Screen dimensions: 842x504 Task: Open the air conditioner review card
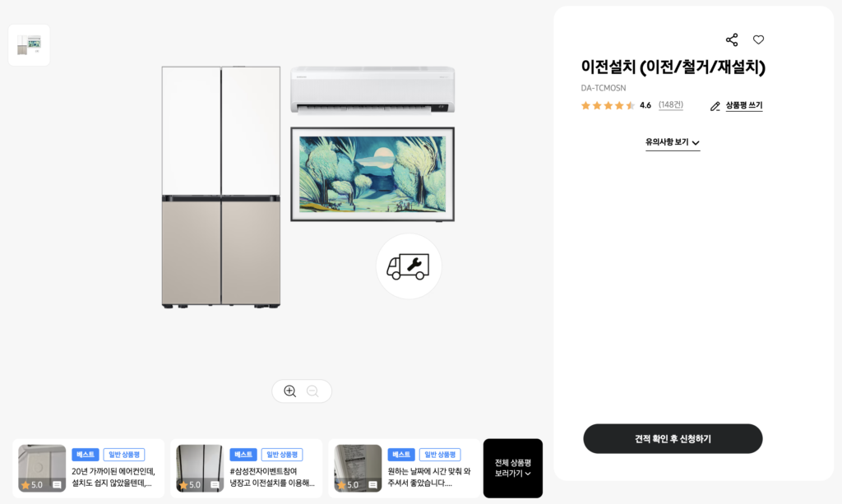tap(88, 468)
